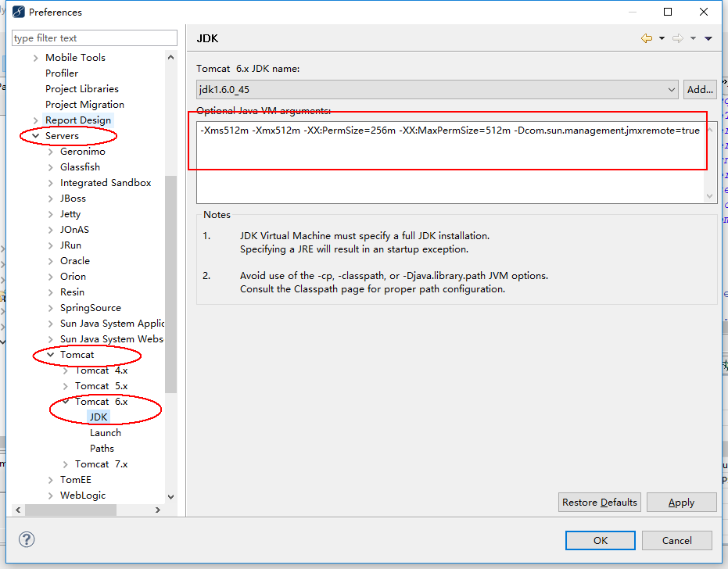
Task: Expand the Geronimo server node
Action: point(51,152)
